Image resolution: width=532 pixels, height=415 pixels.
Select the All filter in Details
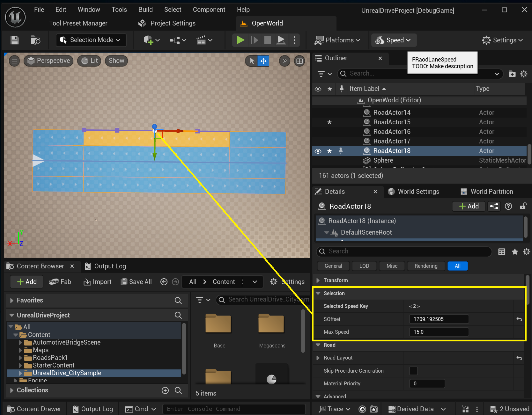click(x=458, y=266)
